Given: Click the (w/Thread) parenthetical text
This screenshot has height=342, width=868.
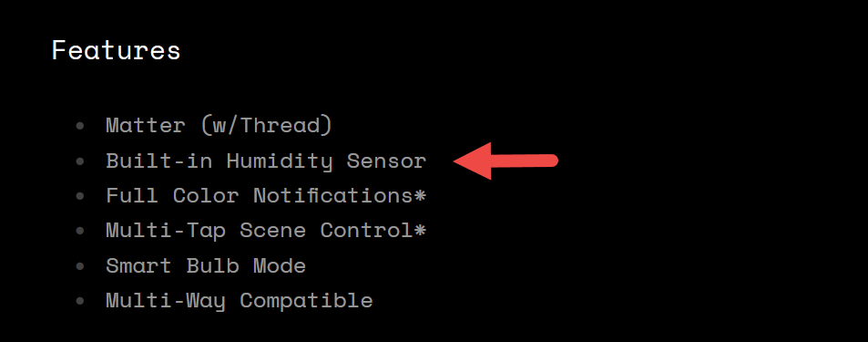Looking at the screenshot, I should click(266, 126).
